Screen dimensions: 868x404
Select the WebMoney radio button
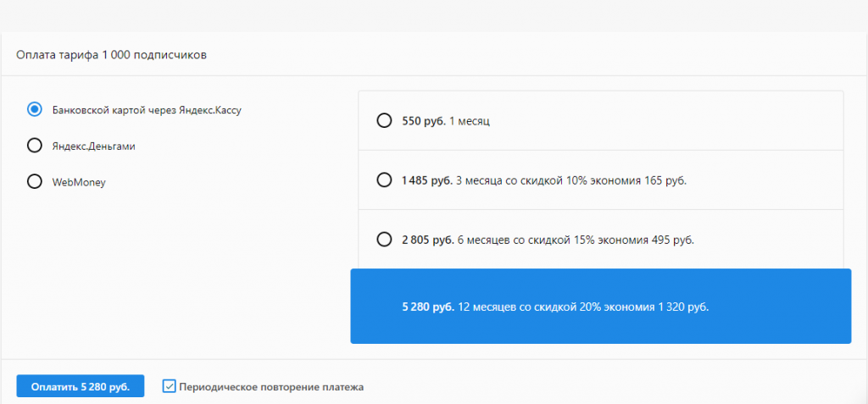coord(35,181)
